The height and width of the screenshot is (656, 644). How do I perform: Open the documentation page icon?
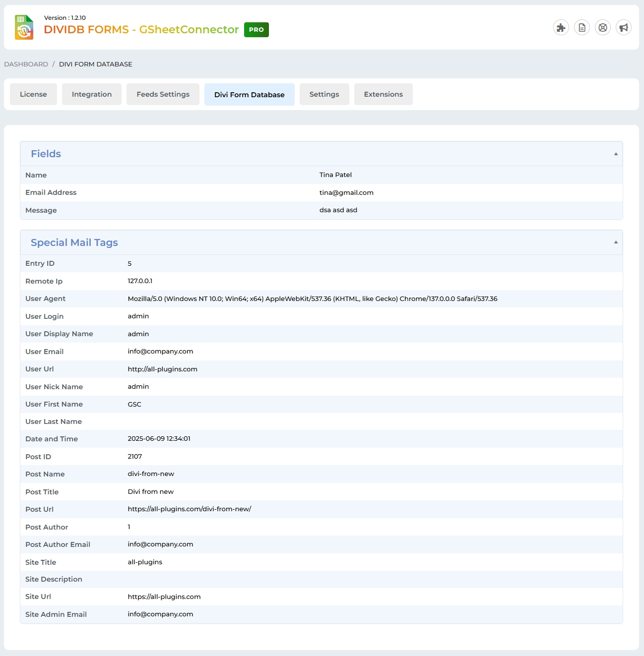click(x=582, y=28)
